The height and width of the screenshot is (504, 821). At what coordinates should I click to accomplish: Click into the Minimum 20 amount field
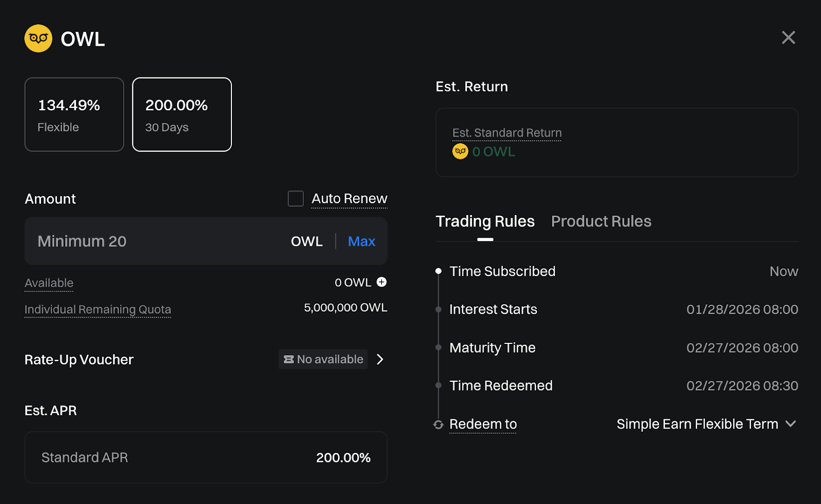pos(154,241)
